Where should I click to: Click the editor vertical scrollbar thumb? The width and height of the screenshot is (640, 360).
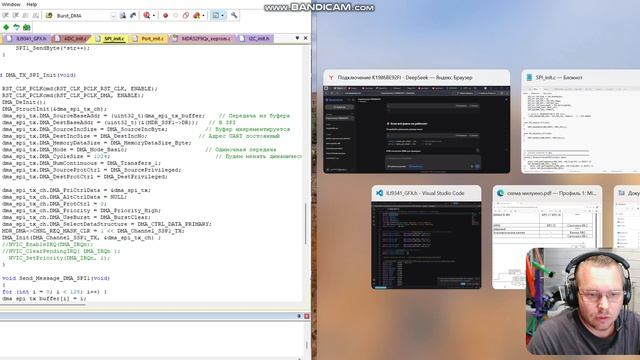[x=306, y=224]
